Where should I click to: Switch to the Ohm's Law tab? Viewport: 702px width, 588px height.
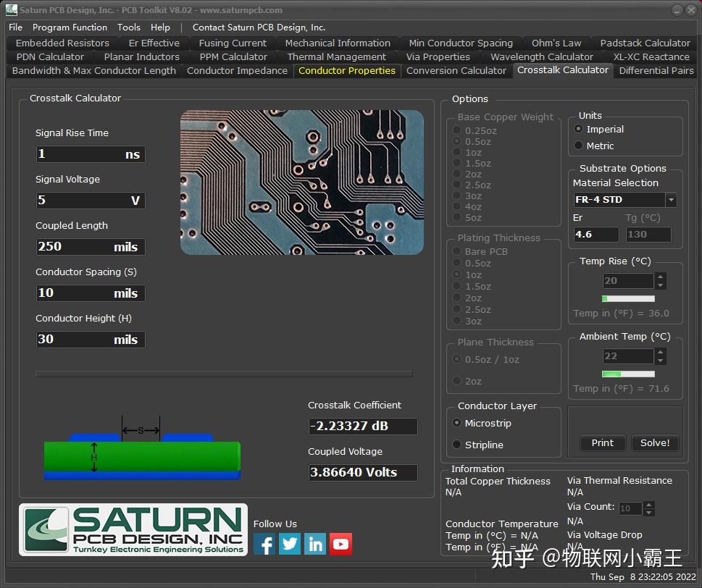[x=556, y=43]
